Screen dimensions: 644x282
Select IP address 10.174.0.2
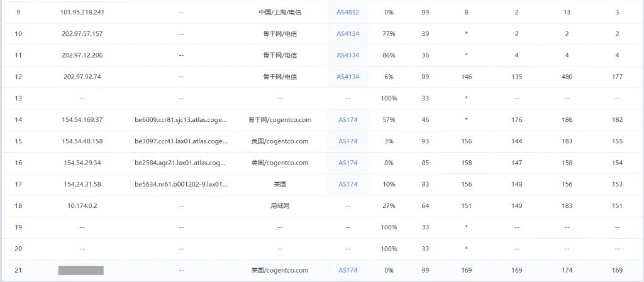82,206
